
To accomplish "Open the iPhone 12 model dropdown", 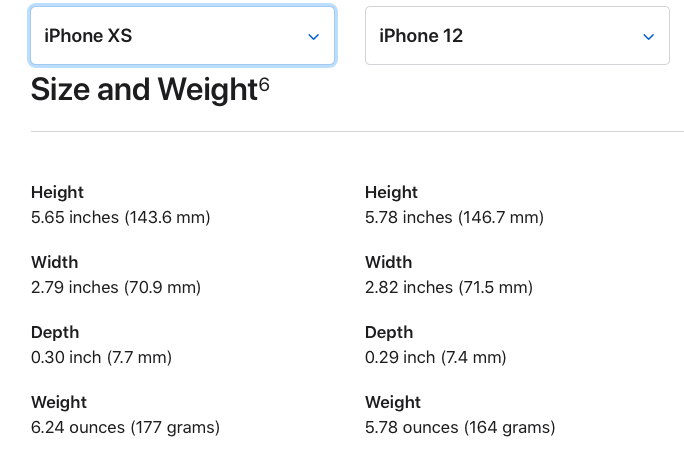I will (517, 36).
